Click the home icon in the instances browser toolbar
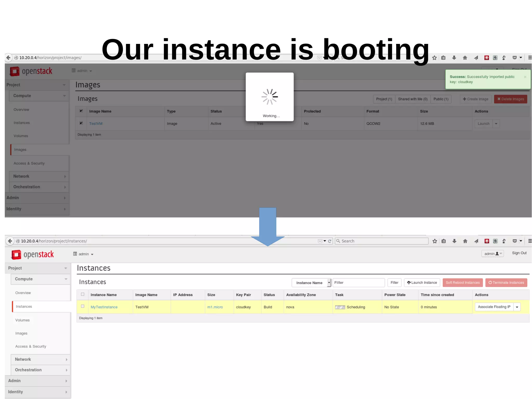Viewport: 532px width, 399px height. (465, 241)
